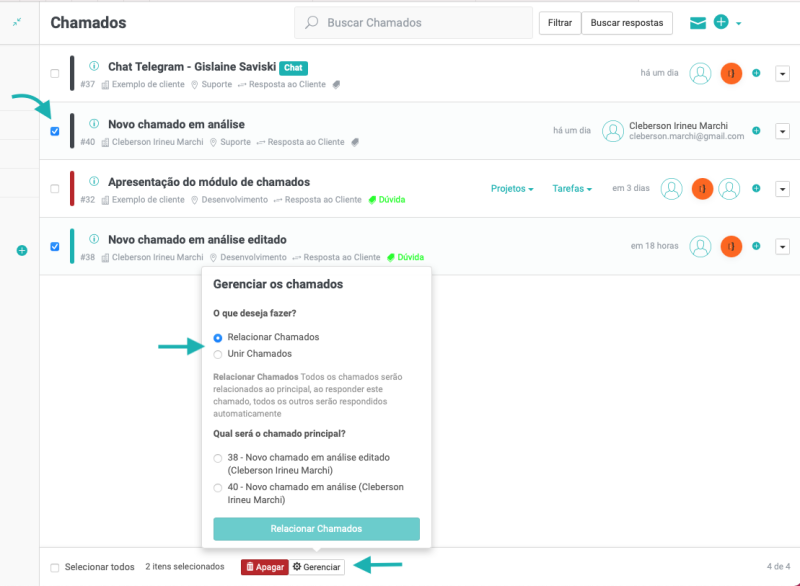
Task: Expand the Projetos dropdown on ticket #32
Action: (512, 189)
